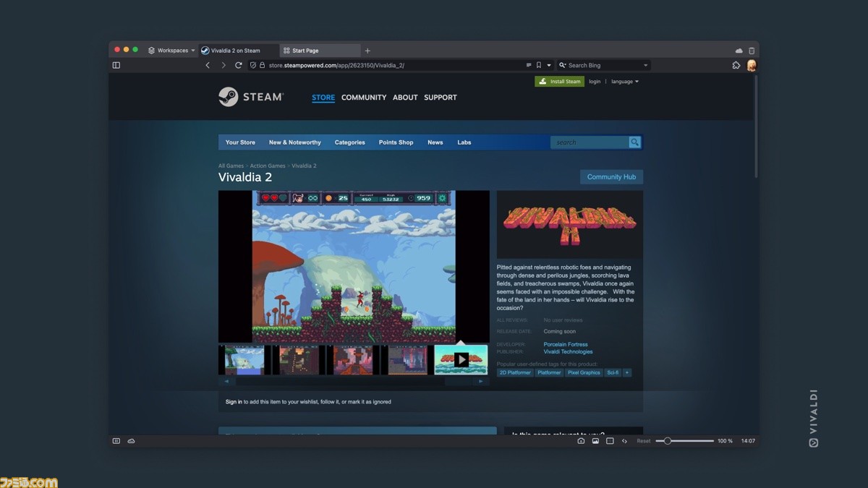
Task: Open the language dropdown
Action: click(625, 82)
